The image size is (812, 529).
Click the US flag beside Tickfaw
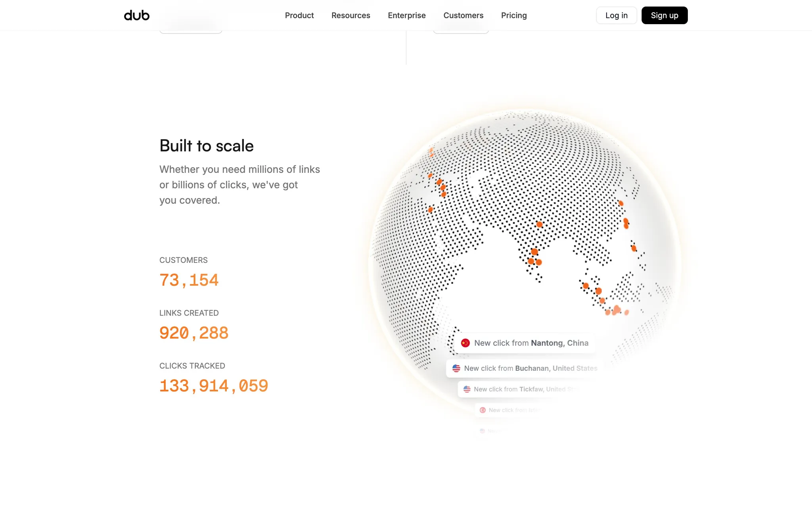click(x=467, y=389)
